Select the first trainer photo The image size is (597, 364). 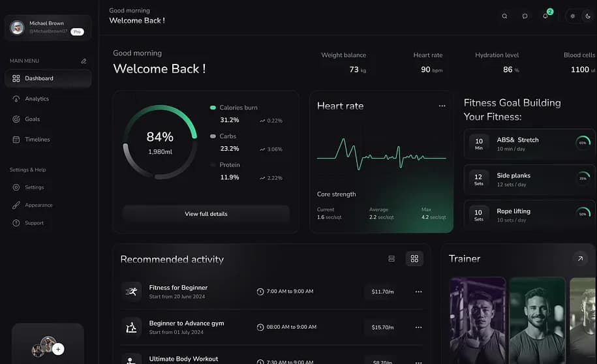tap(478, 320)
